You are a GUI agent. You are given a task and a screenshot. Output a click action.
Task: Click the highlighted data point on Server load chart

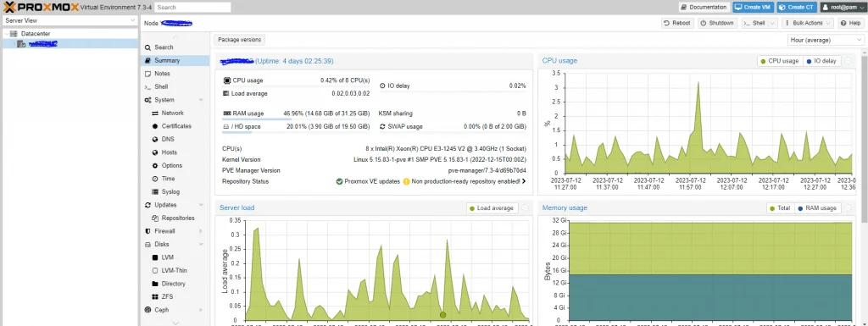442,315
